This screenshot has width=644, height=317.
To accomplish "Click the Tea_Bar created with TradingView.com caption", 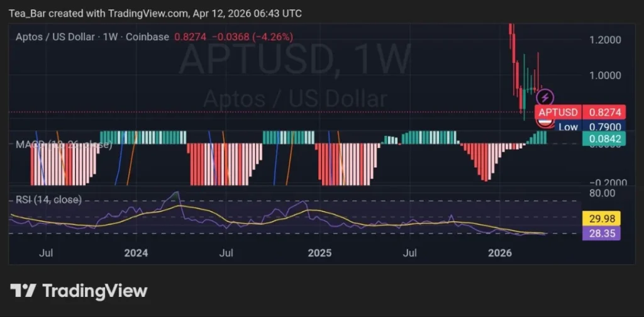I will pyautogui.click(x=155, y=14).
